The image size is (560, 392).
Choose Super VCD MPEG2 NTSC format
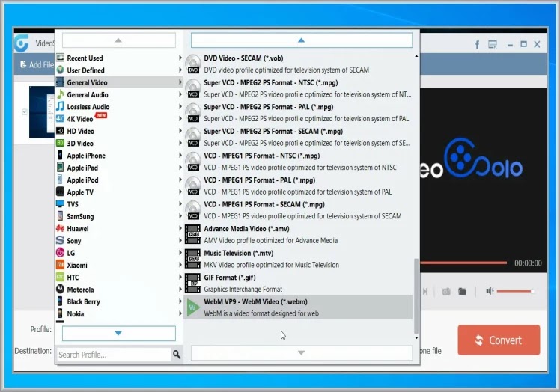tap(298, 88)
